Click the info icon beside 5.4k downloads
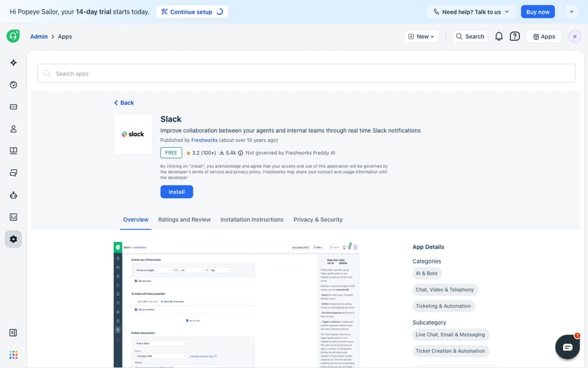This screenshot has width=588, height=368. (240, 153)
